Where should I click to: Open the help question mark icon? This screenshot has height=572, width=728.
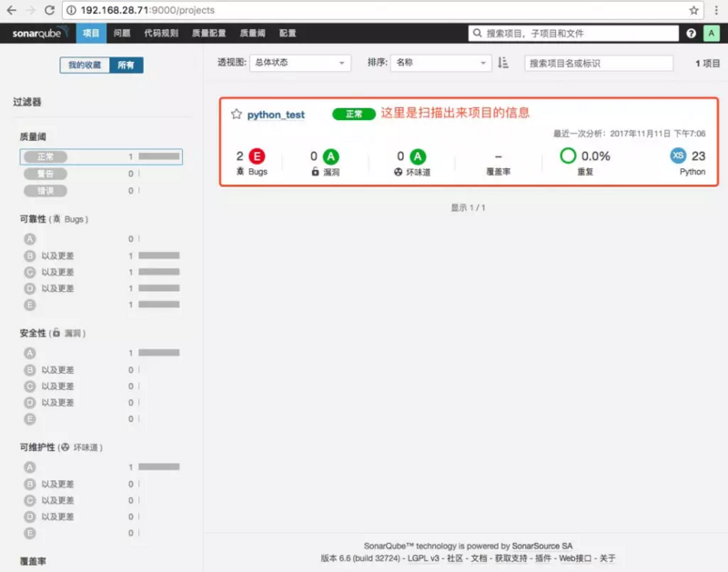coord(693,33)
